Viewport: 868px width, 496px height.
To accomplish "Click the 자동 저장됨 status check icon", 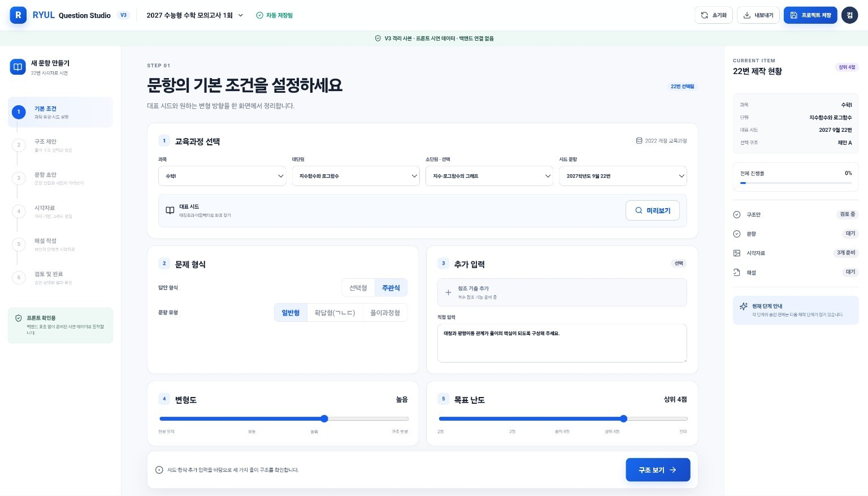I will [260, 15].
